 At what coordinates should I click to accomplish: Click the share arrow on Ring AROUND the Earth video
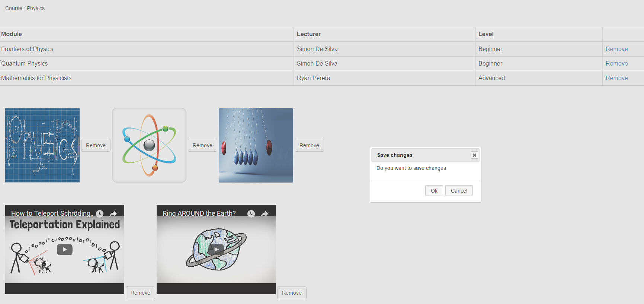(265, 213)
